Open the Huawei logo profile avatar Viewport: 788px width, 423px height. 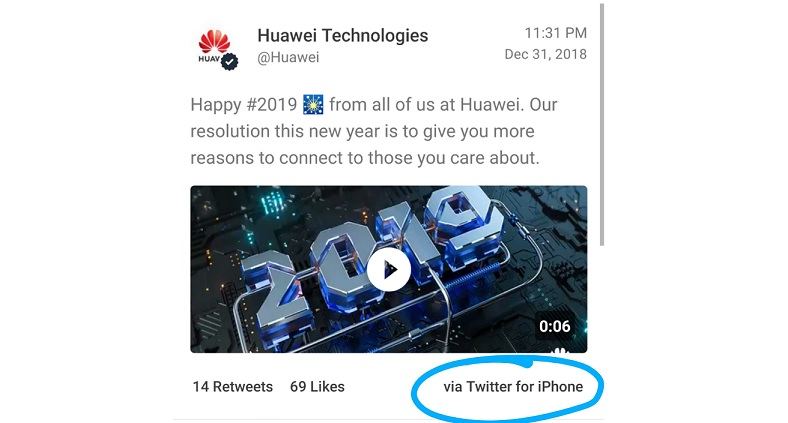click(x=215, y=48)
